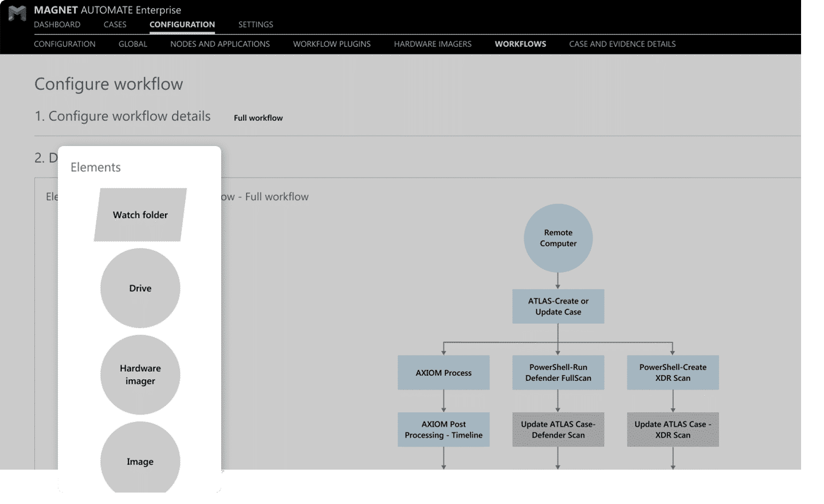Select the Watch folder element

(x=140, y=215)
